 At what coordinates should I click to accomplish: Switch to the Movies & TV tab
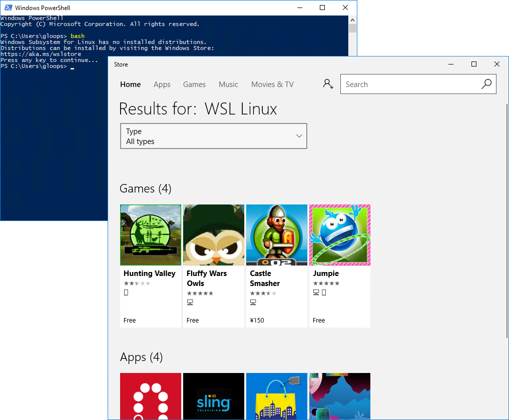tap(272, 84)
